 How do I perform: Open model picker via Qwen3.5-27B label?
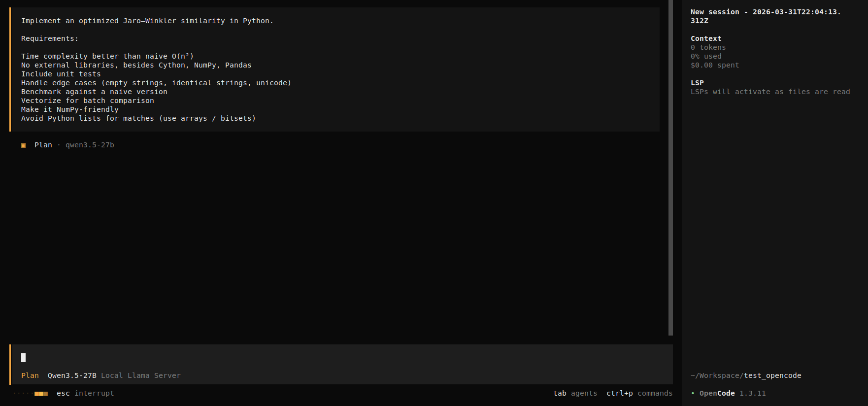pos(72,375)
